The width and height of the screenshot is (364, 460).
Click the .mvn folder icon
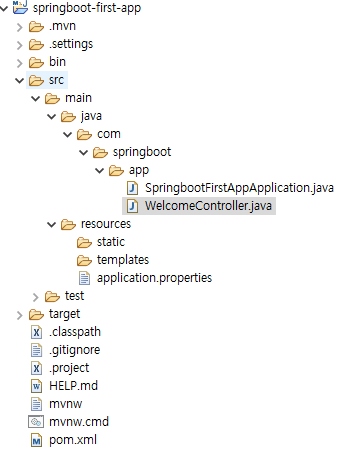point(36,26)
